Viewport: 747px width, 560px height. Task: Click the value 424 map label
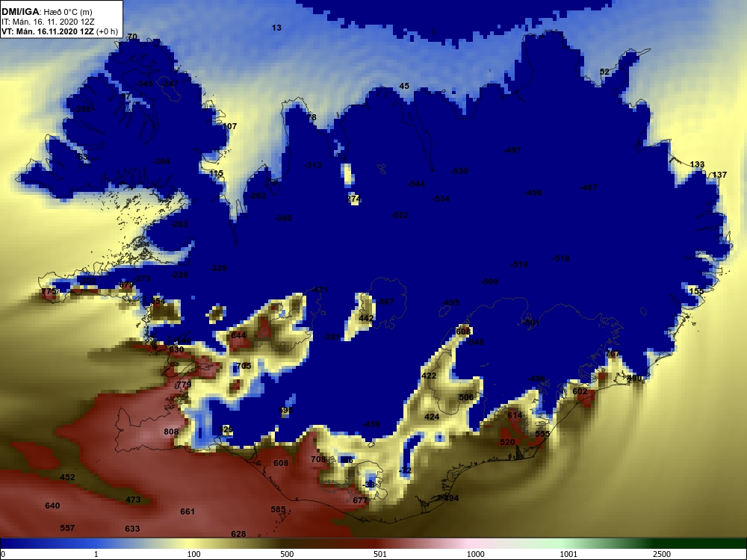click(432, 417)
